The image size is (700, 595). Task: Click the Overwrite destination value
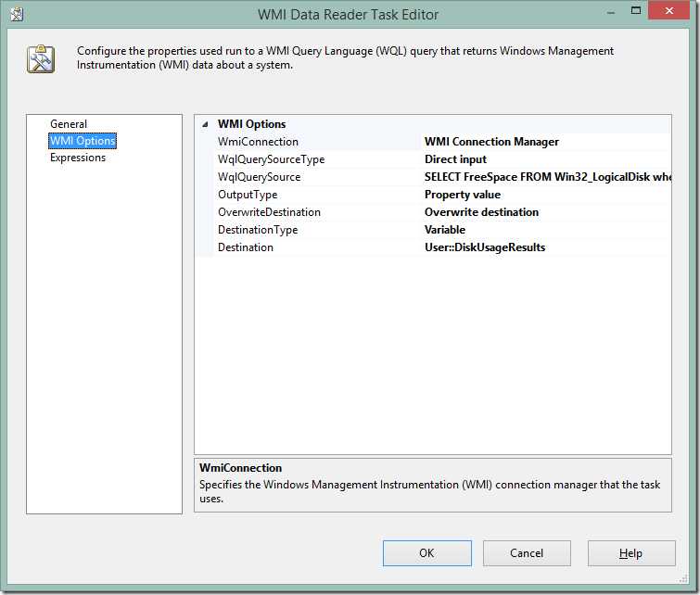coord(481,212)
